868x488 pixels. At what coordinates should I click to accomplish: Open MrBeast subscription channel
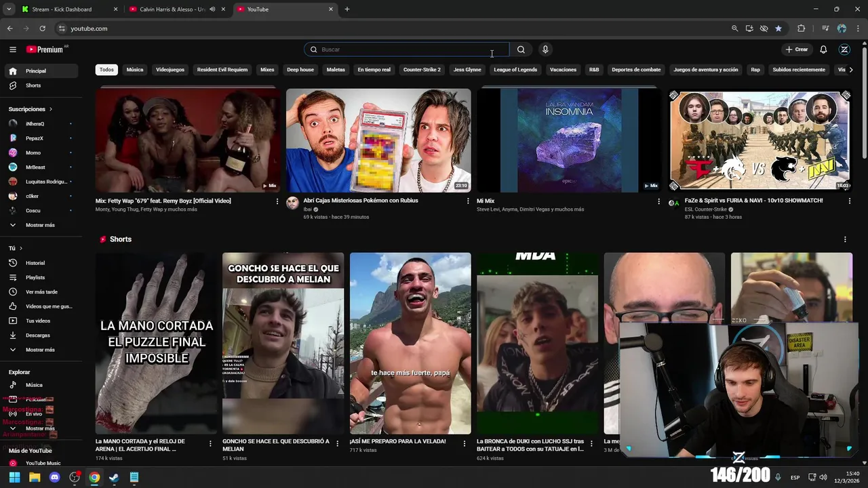41,167
